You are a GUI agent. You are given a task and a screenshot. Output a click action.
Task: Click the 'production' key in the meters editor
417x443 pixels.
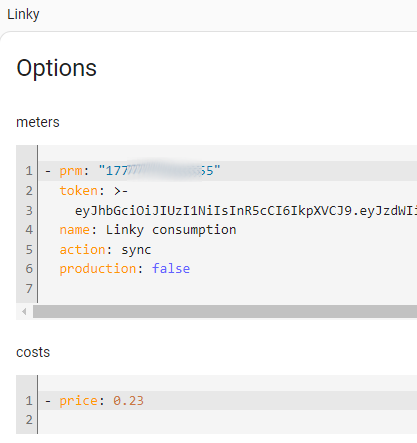coord(98,269)
